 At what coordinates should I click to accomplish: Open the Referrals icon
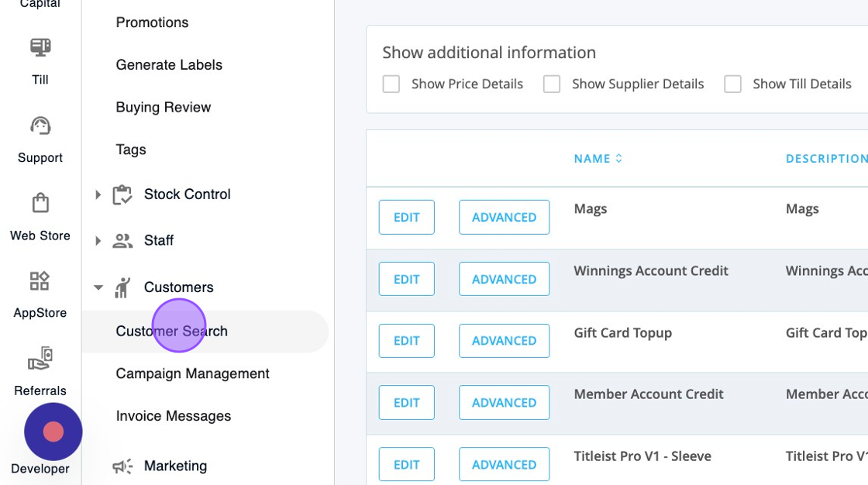pos(40,358)
